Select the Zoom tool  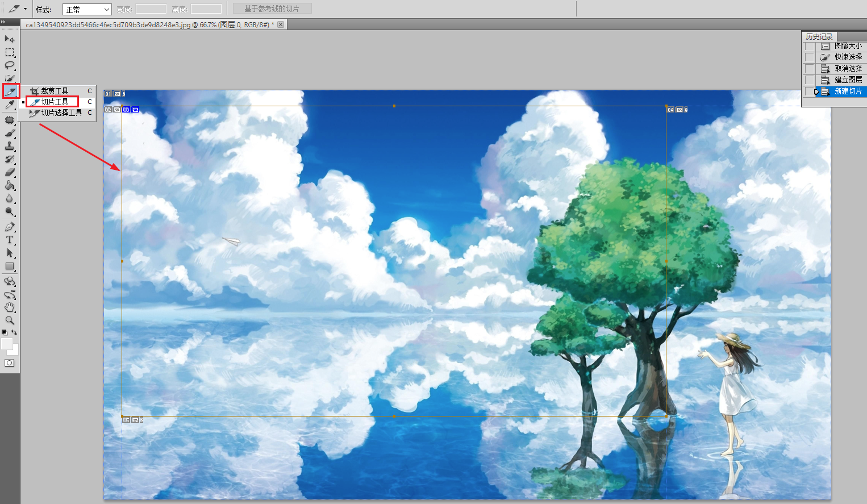click(10, 320)
